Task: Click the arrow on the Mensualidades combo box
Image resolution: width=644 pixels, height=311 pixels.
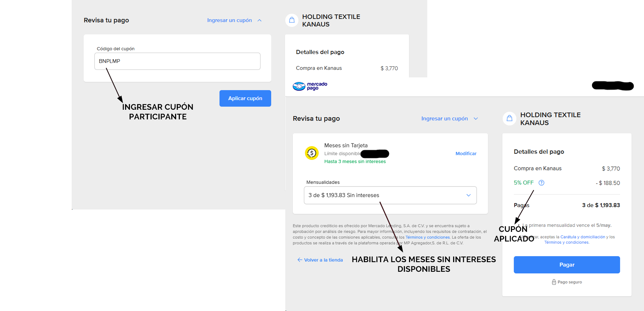Action: coord(468,195)
